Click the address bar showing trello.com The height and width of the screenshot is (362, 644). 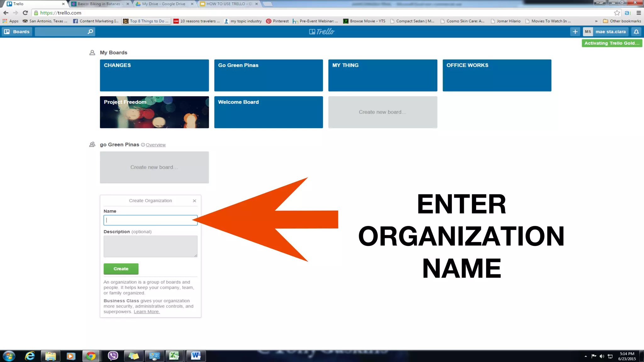324,13
